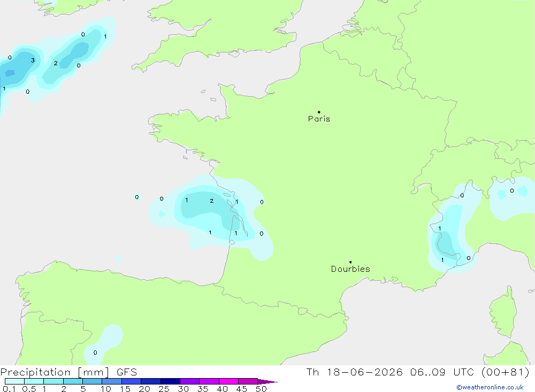Click the Paris city label
Viewport: 535px width, 392px height.
click(x=319, y=119)
